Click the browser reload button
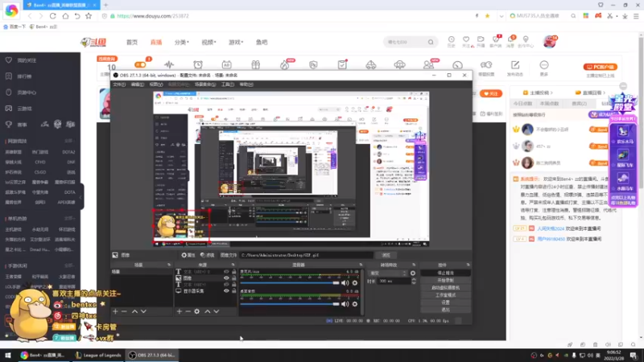The image size is (644, 362). coord(52,16)
